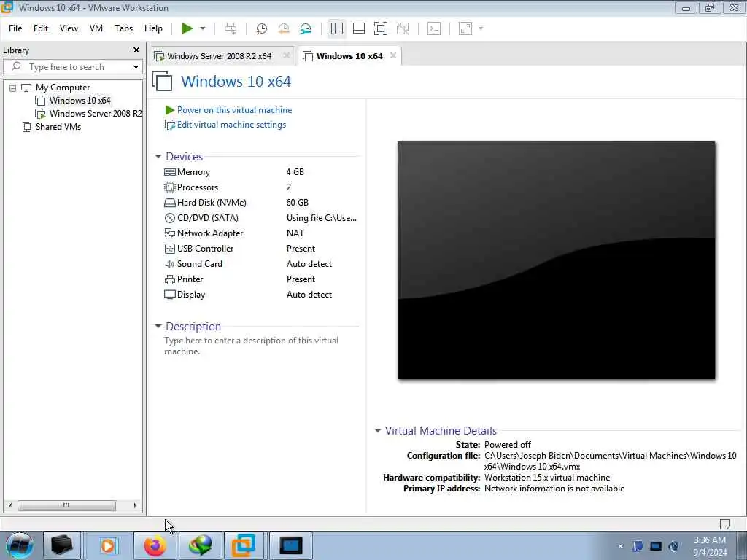Click the Windows 10 x64 page heading
This screenshot has height=560, width=747.
point(236,82)
